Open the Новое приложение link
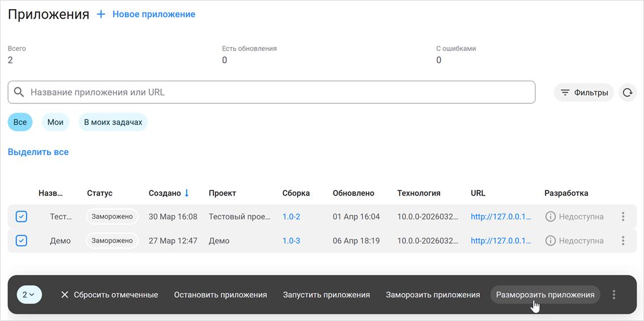Screen dimensions: 644x321 click(153, 14)
